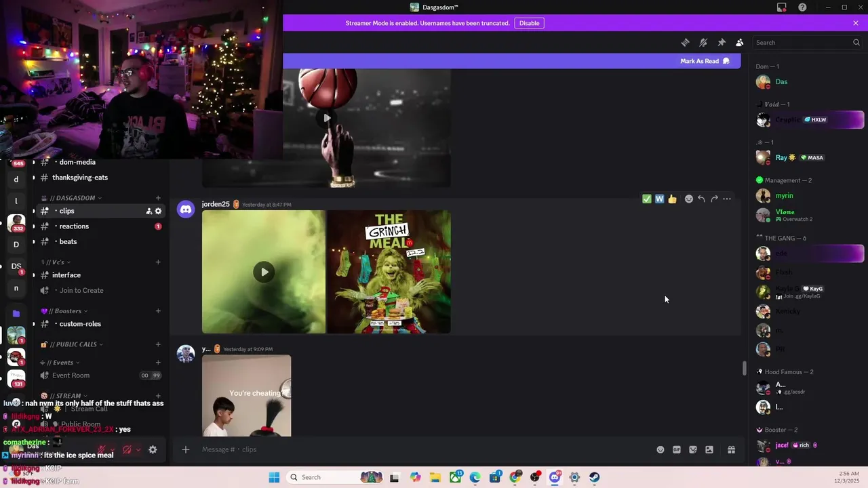Collapse the PUBLIC CALLS category
The height and width of the screenshot is (488, 868).
(73, 344)
